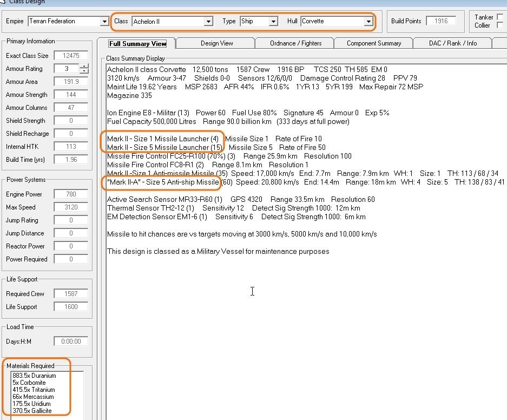Click the Jump Distance field
The width and height of the screenshot is (507, 420).
pyautogui.click(x=71, y=233)
